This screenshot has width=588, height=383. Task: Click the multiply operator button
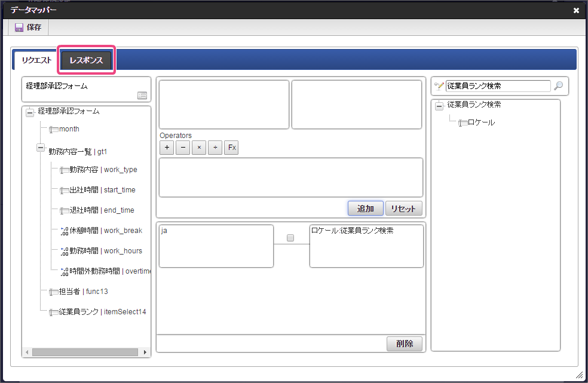pyautogui.click(x=199, y=148)
